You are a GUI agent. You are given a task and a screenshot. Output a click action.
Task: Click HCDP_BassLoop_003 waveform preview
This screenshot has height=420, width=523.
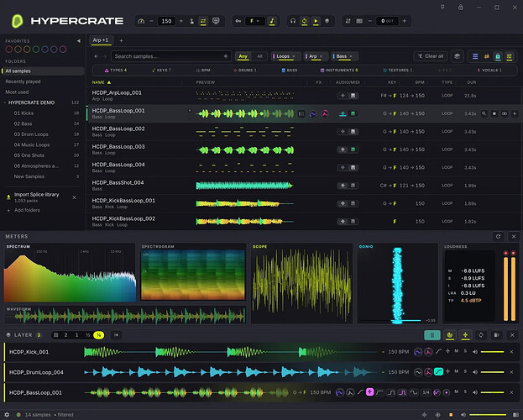(x=245, y=150)
